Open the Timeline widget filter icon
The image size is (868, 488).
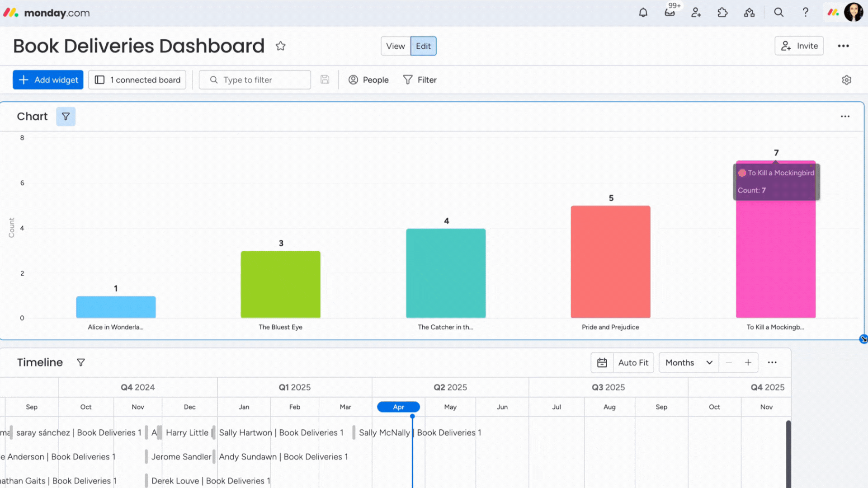coord(81,362)
